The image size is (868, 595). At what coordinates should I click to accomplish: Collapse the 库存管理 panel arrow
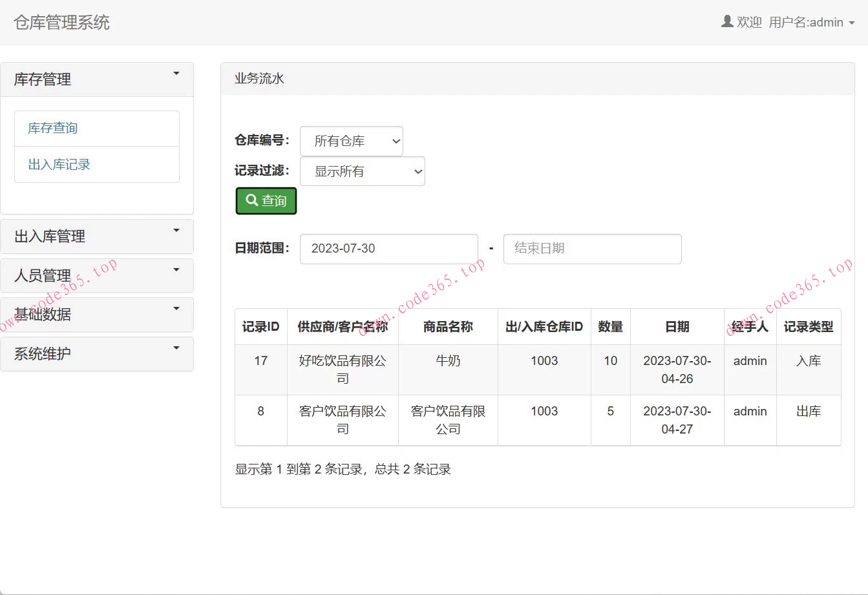click(x=176, y=74)
